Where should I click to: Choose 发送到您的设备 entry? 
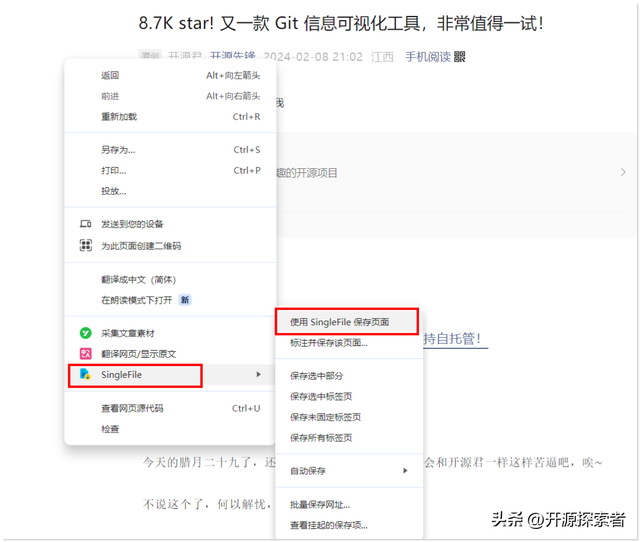[x=170, y=224]
